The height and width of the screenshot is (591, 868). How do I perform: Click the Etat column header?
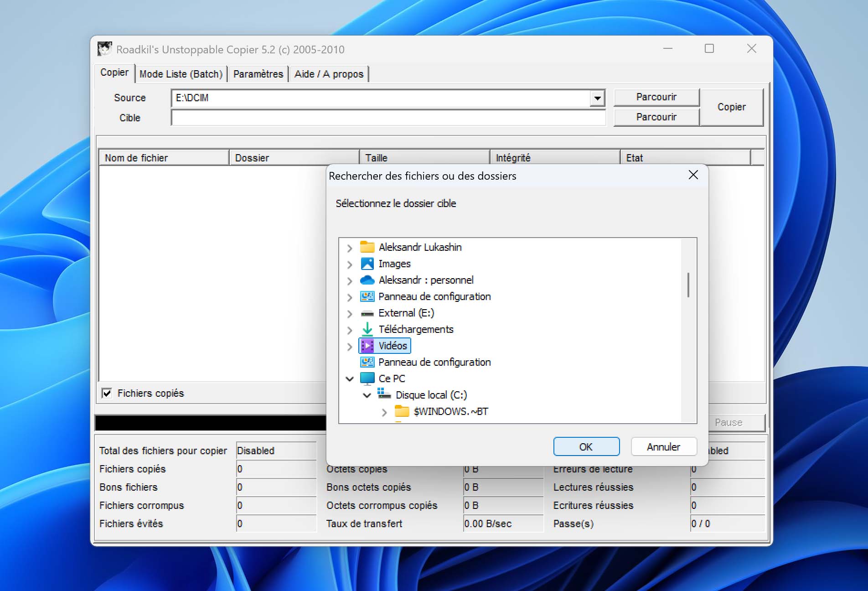[685, 157]
